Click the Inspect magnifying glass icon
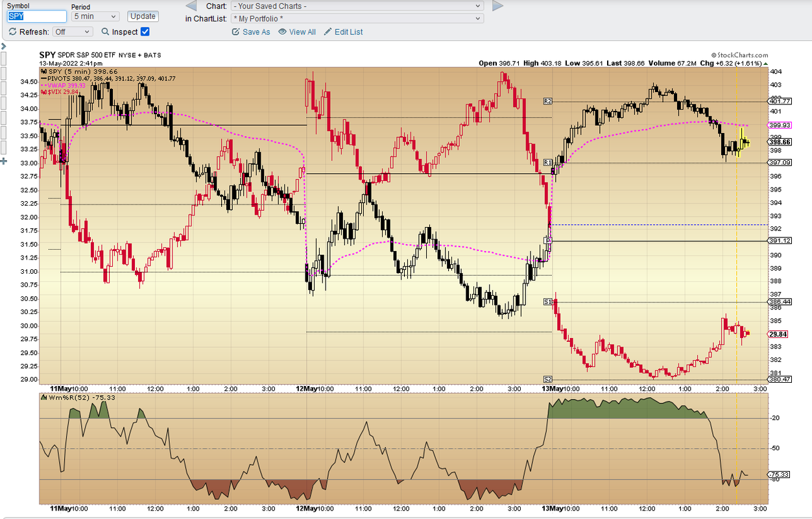The image size is (812, 519). point(105,32)
